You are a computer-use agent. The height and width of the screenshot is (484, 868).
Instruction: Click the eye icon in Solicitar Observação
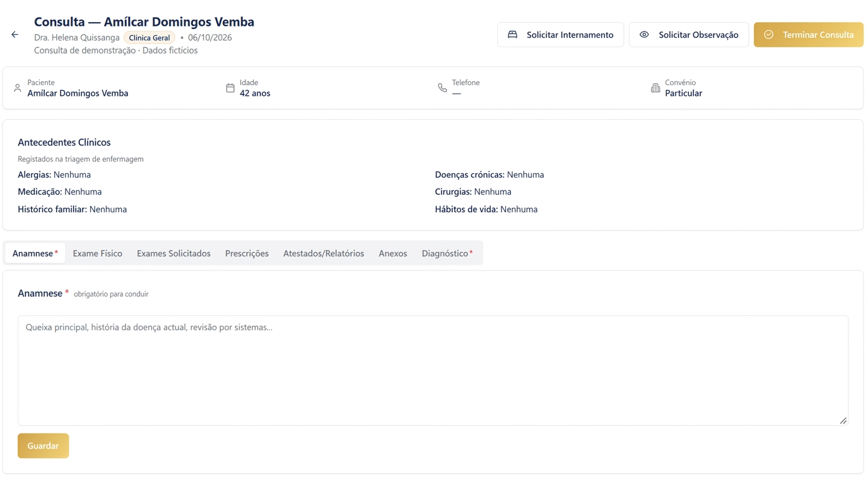(x=644, y=35)
